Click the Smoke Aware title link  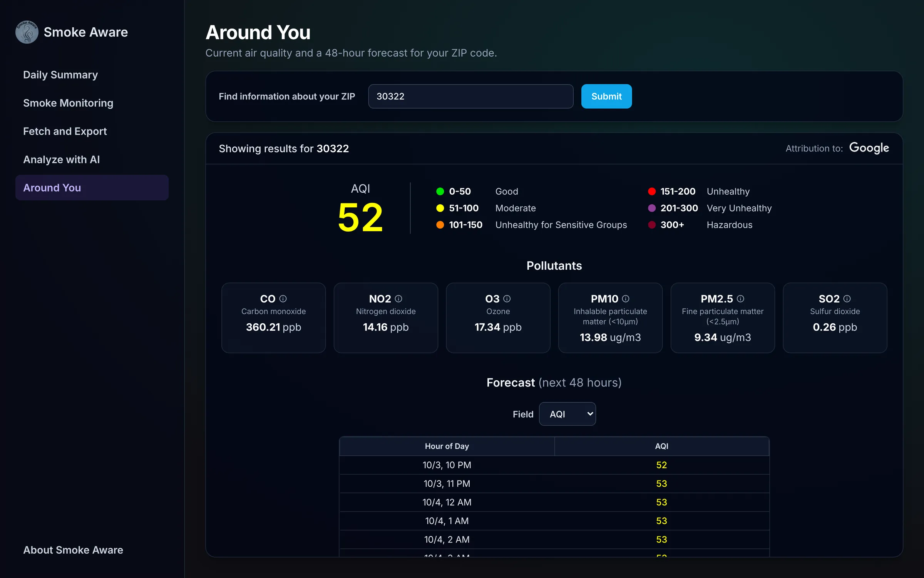click(85, 32)
